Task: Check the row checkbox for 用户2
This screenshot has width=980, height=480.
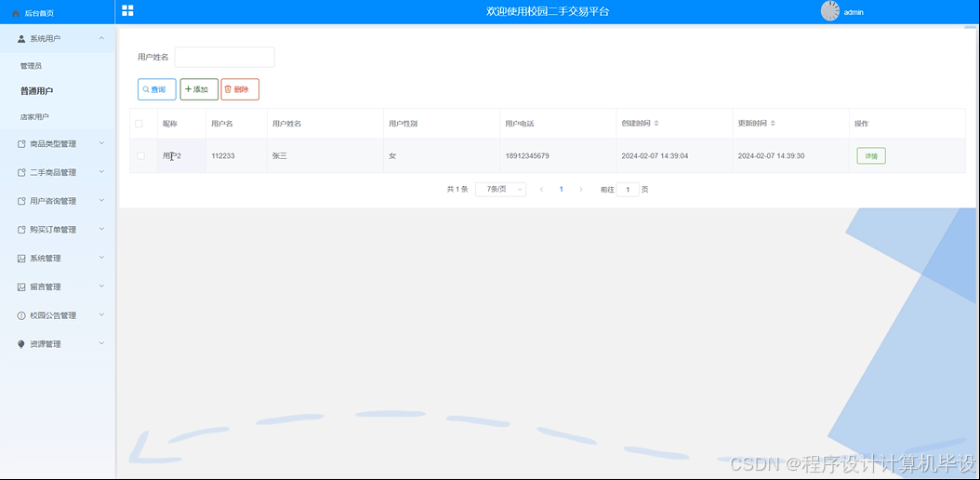Action: point(140,155)
